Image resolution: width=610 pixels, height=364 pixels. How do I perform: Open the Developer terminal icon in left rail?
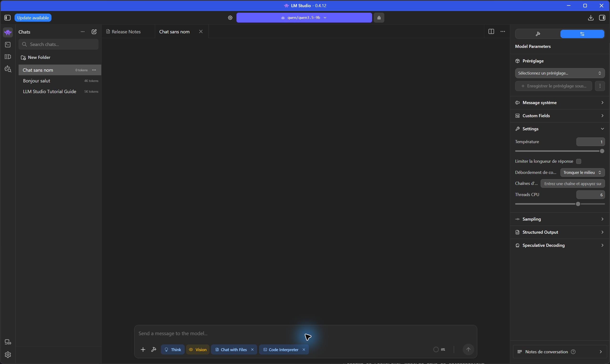point(8,45)
